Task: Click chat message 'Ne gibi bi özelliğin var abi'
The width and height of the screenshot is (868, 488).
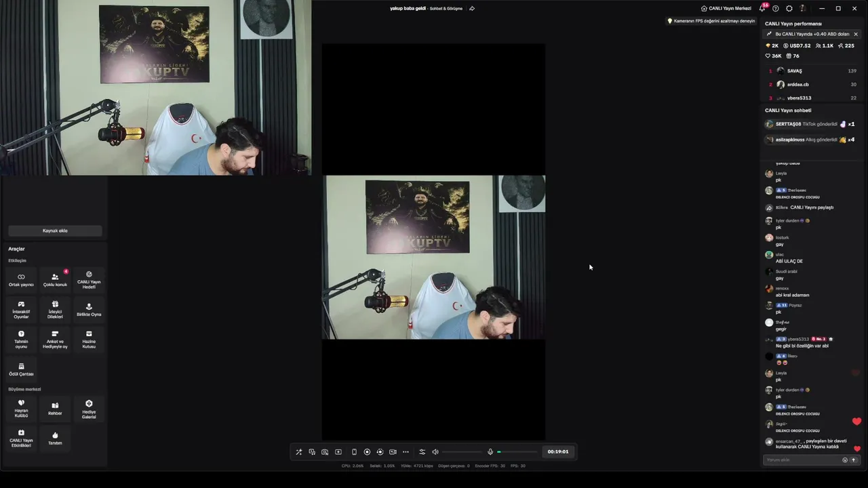Action: click(x=802, y=346)
